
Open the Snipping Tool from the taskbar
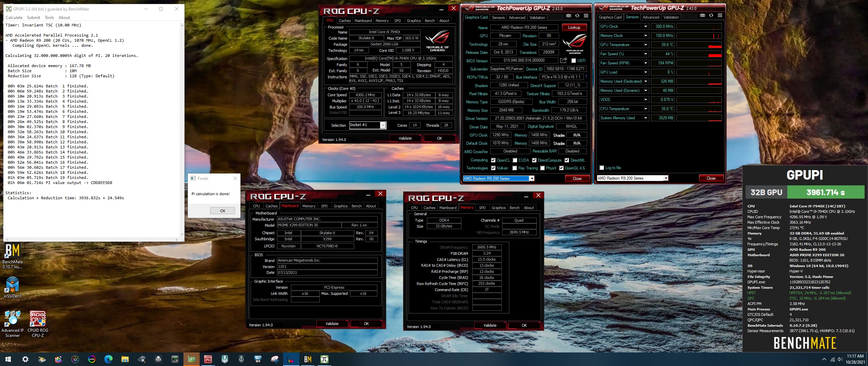click(x=275, y=359)
